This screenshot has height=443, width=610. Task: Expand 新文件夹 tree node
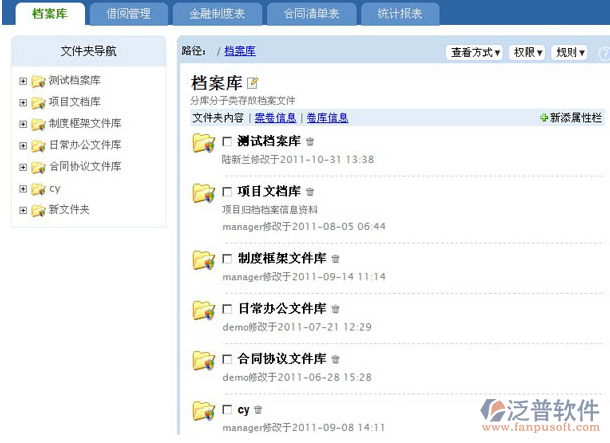coord(23,210)
